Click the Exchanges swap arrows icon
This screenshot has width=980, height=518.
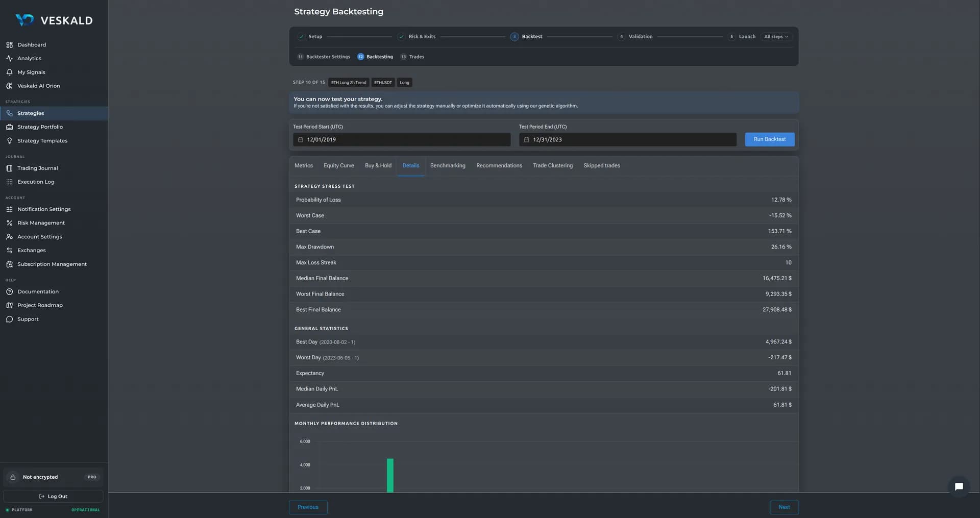pos(9,251)
